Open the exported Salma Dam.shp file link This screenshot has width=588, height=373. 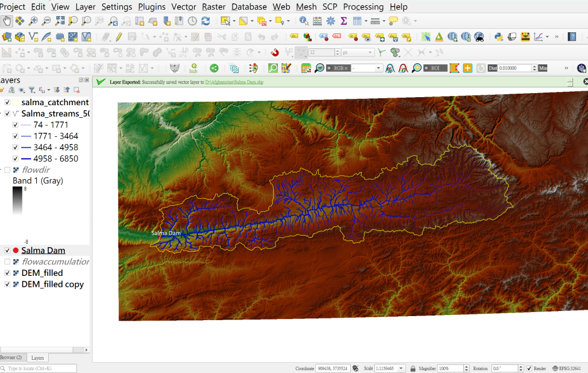[x=234, y=82]
